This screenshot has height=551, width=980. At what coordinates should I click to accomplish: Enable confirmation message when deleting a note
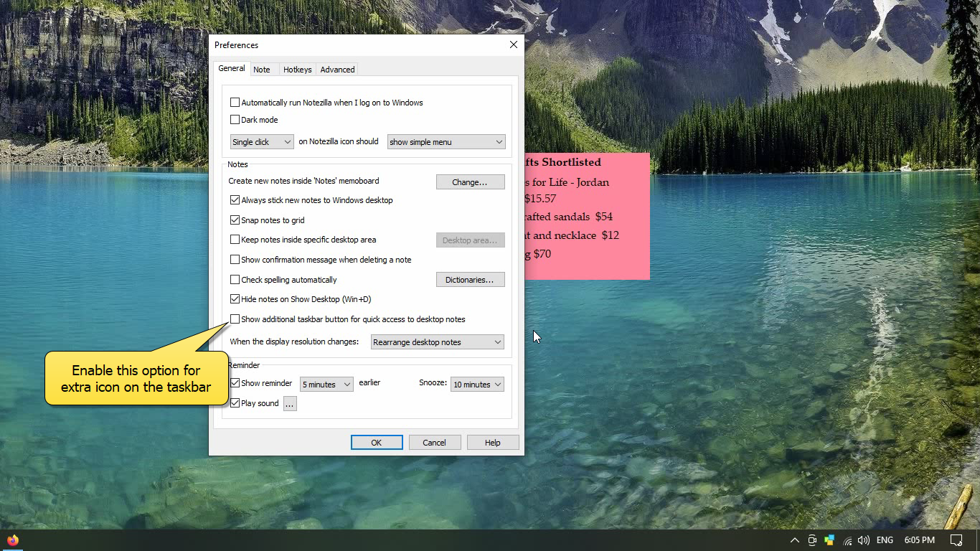pyautogui.click(x=235, y=260)
